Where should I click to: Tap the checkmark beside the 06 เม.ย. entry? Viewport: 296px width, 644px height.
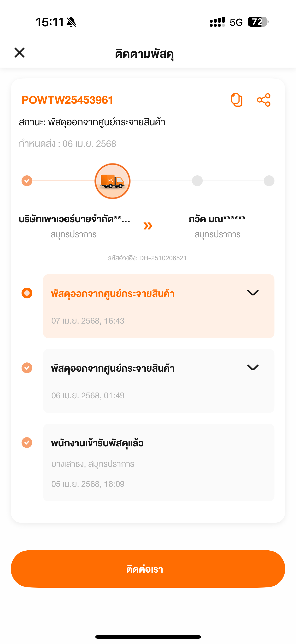point(27,368)
